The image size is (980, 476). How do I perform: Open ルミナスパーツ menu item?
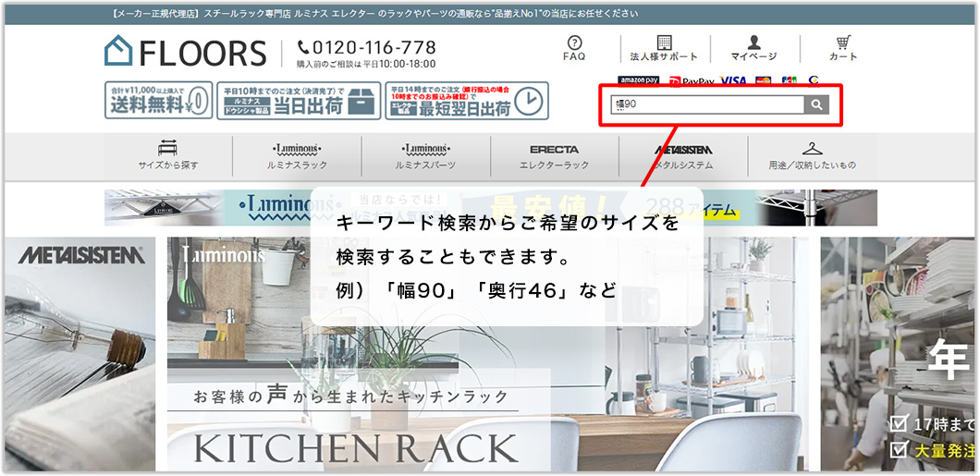point(425,156)
